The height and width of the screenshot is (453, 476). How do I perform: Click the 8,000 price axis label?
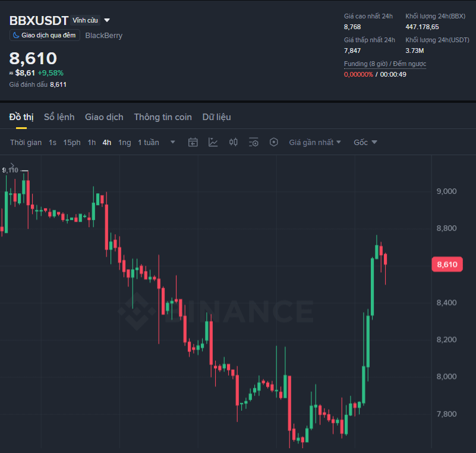(x=446, y=377)
